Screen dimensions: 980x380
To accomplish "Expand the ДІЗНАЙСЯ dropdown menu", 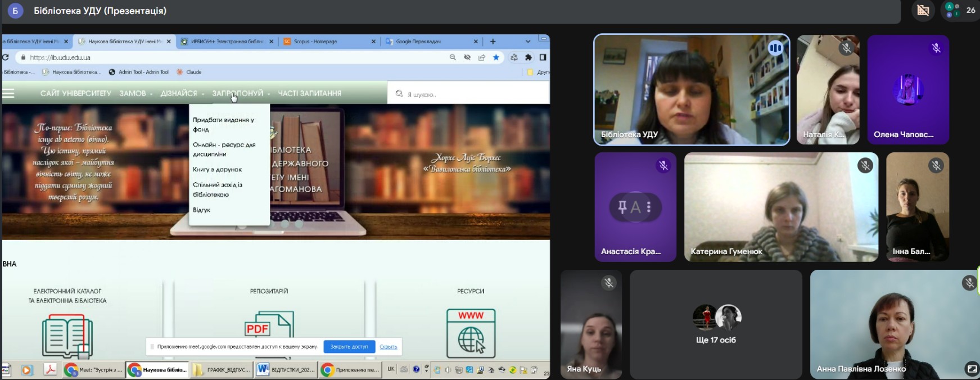I will coord(182,93).
